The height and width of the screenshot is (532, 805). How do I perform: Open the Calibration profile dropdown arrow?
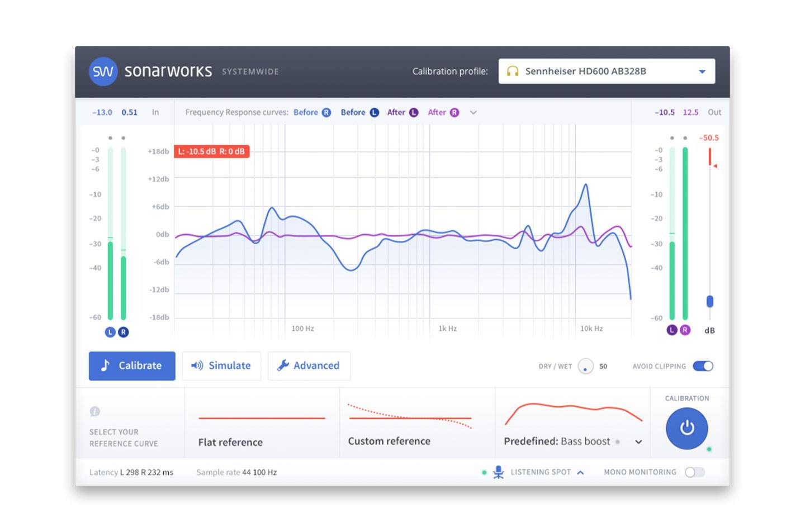pyautogui.click(x=702, y=72)
